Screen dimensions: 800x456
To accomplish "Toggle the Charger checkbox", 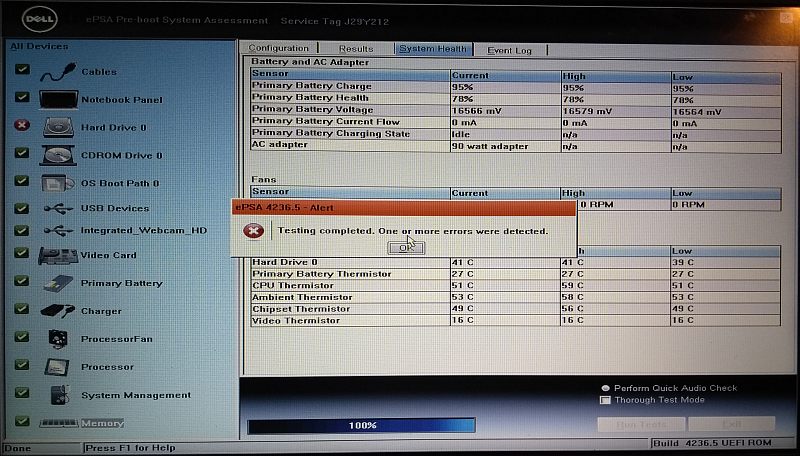I will pyautogui.click(x=22, y=309).
